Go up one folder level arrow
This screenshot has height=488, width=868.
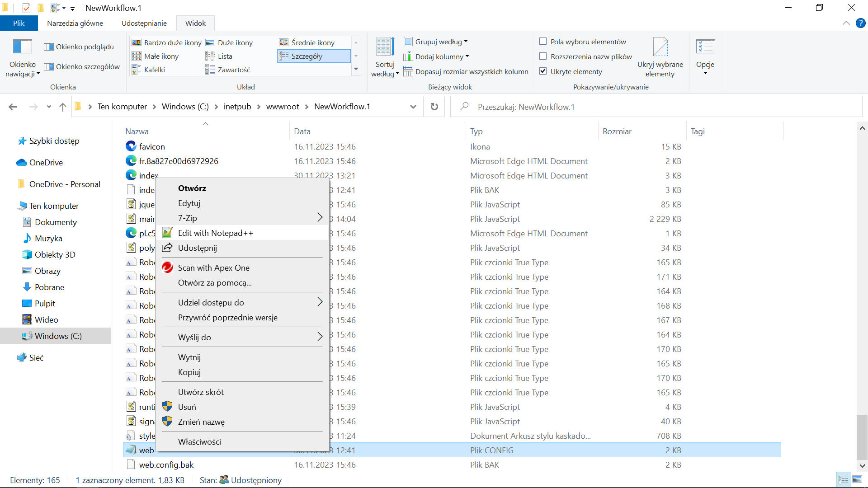(63, 107)
